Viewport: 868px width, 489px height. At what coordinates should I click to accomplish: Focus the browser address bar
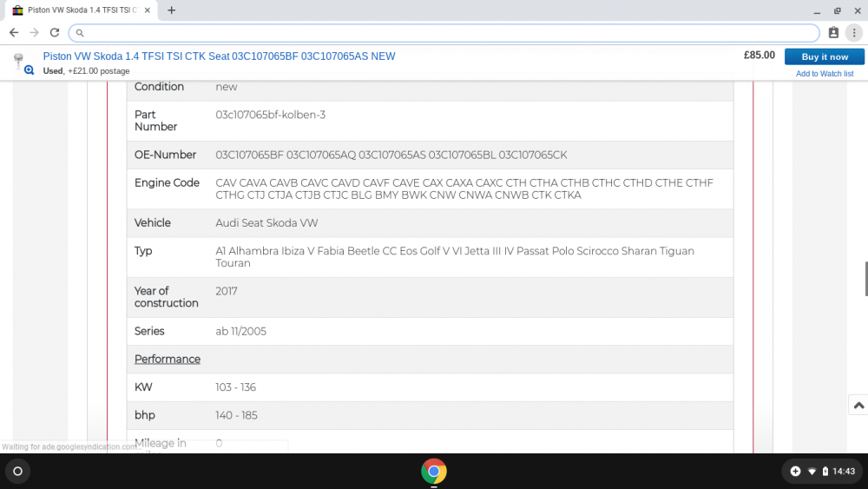(444, 33)
